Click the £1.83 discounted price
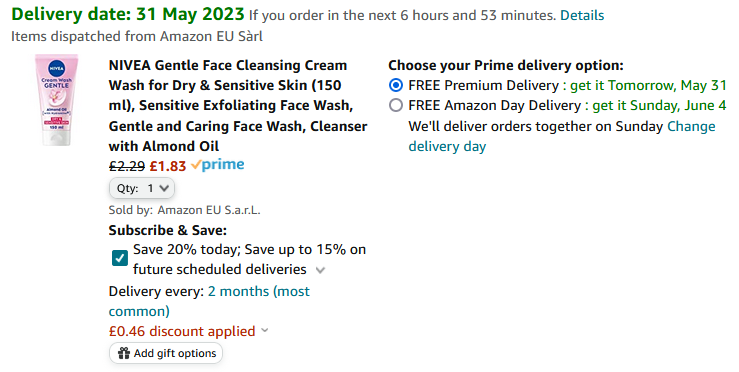 pos(168,166)
